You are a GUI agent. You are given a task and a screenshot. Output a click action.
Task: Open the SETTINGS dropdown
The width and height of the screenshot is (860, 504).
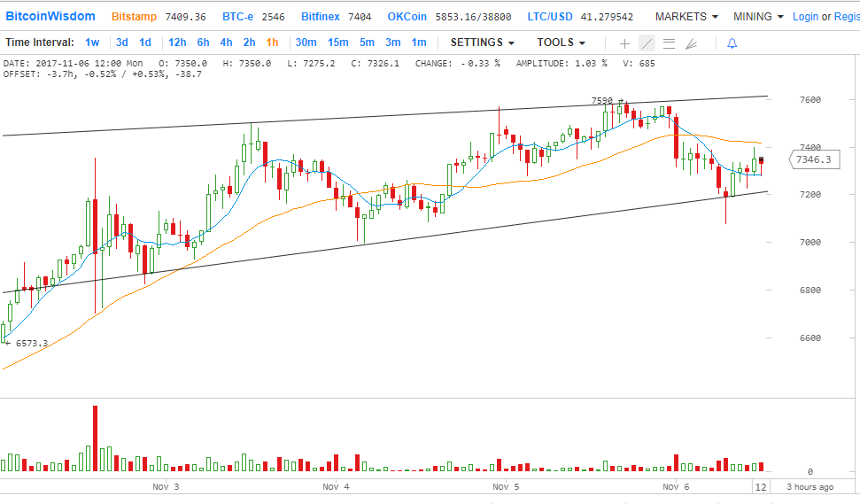482,43
